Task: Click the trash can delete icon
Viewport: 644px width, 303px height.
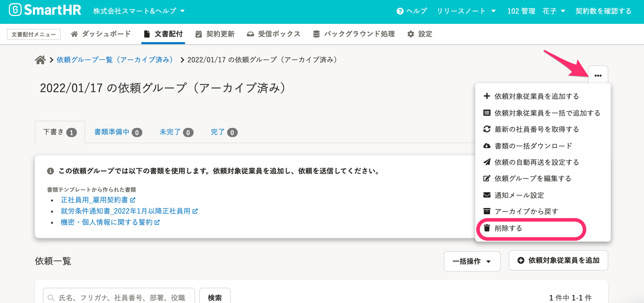Action: coord(487,228)
